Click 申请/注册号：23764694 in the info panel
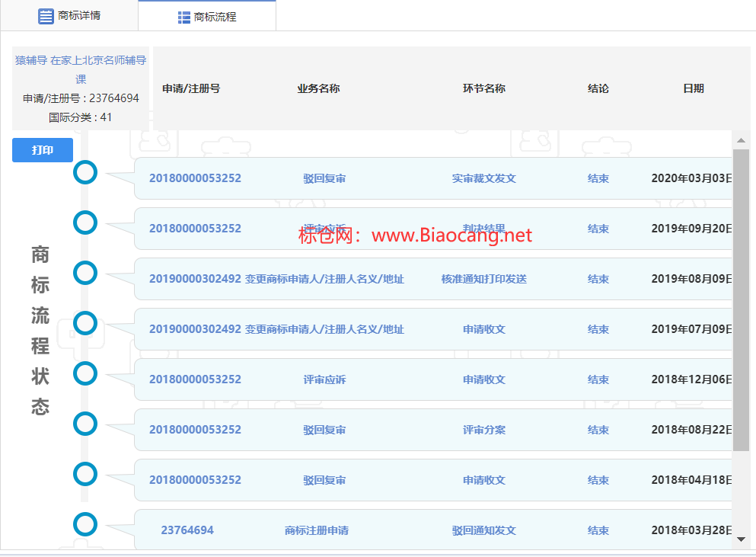Screen dimensions: 756x557 81,98
